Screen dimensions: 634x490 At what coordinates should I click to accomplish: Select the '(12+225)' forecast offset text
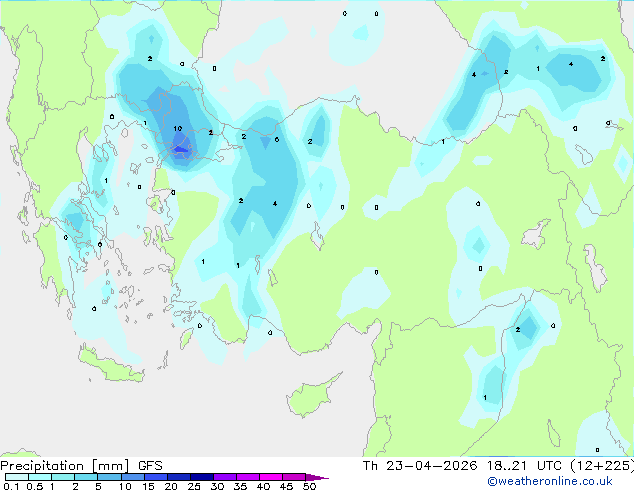click(x=602, y=466)
